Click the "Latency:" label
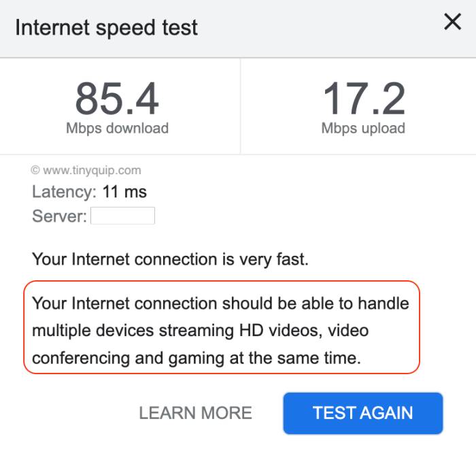Image resolution: width=476 pixels, height=449 pixels. click(65, 192)
